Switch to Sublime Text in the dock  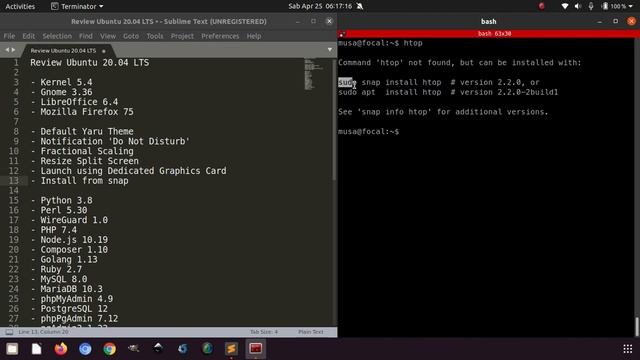(231, 349)
